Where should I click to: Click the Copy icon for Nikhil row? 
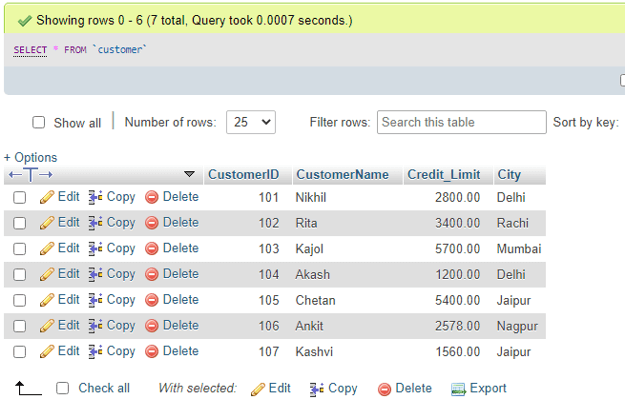(95, 197)
